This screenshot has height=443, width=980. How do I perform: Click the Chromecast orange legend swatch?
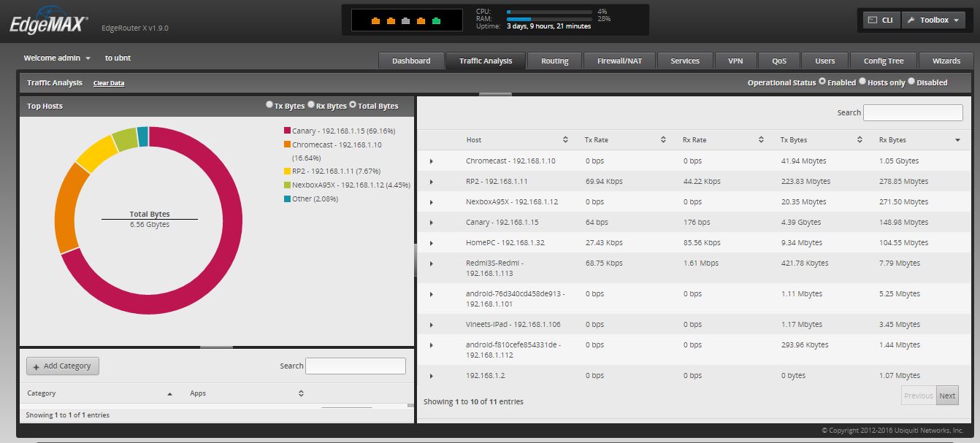click(287, 145)
